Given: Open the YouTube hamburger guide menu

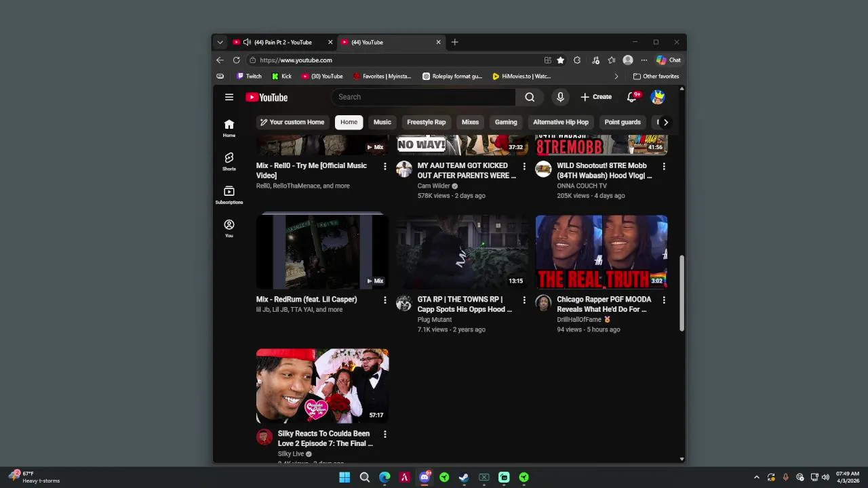Looking at the screenshot, I should [x=229, y=97].
